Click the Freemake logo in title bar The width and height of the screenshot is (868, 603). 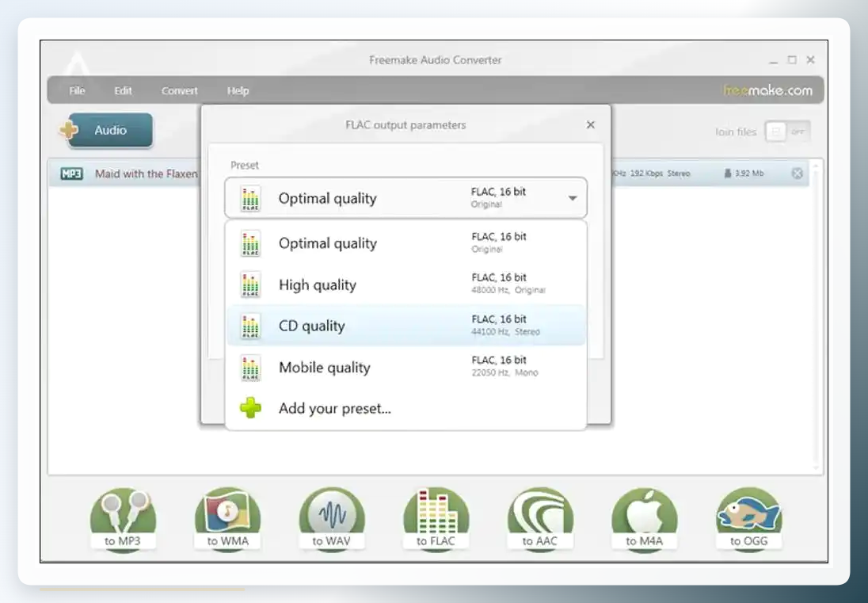tap(76, 63)
